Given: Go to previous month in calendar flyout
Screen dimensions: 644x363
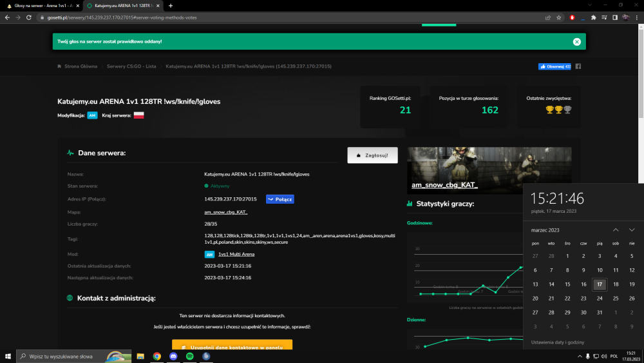Looking at the screenshot, I should tap(616, 230).
